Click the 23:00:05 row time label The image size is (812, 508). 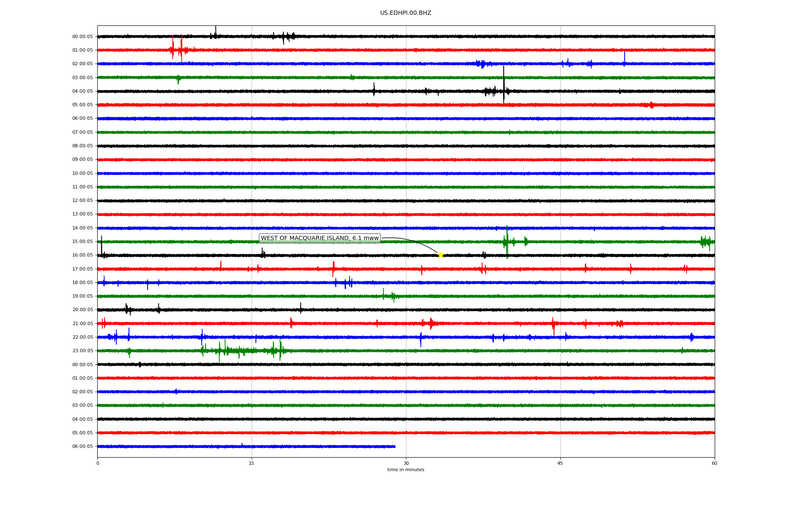tap(82, 351)
